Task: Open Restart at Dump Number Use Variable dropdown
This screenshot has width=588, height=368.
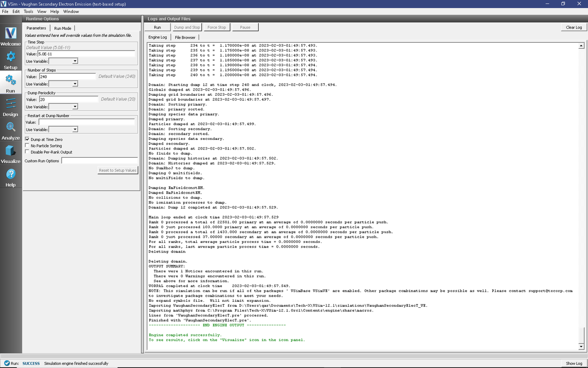Action: click(63, 130)
